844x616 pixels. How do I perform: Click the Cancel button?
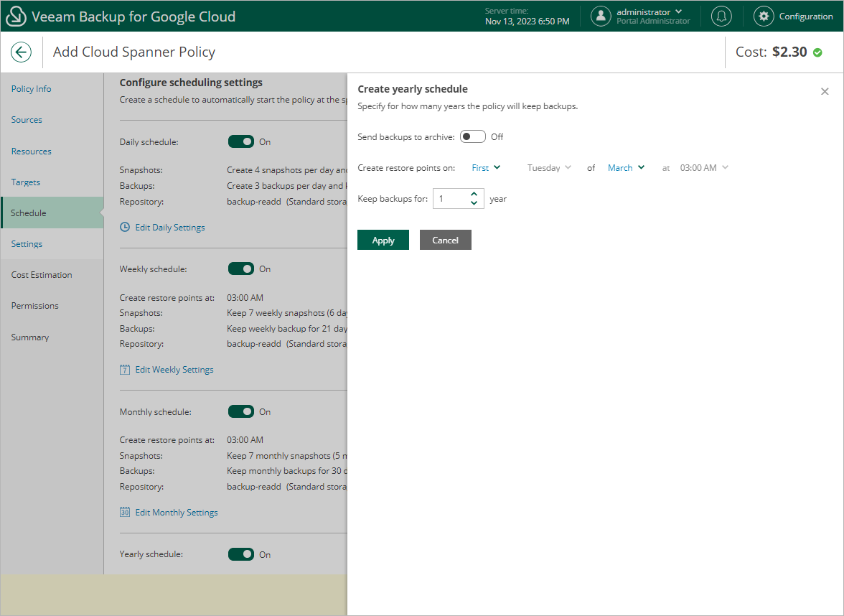click(446, 240)
